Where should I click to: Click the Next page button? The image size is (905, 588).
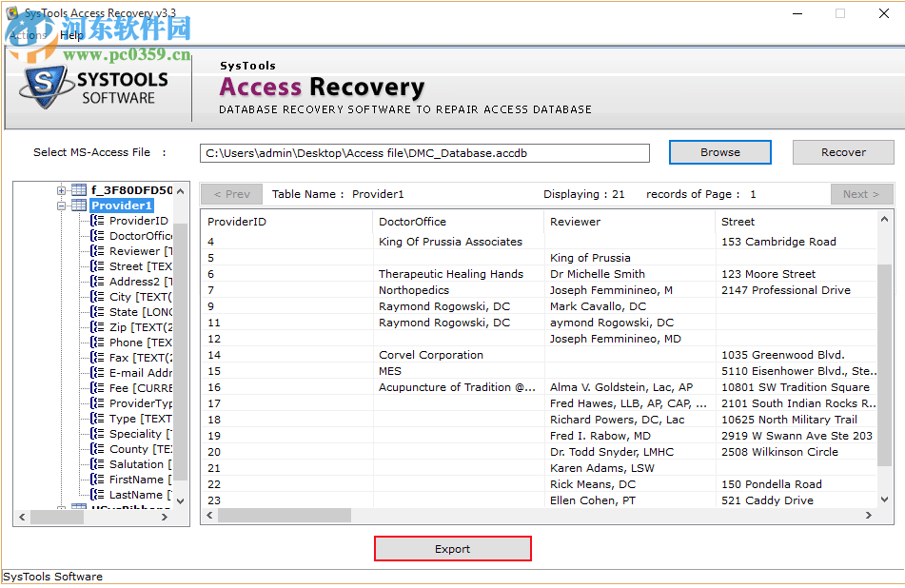tap(860, 194)
